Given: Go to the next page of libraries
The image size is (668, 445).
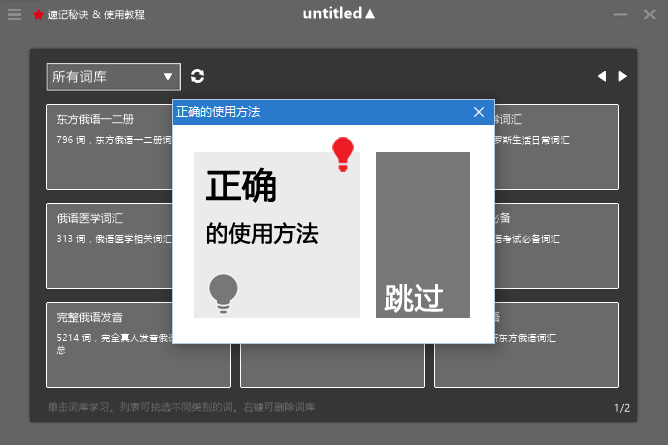Looking at the screenshot, I should click(x=623, y=76).
